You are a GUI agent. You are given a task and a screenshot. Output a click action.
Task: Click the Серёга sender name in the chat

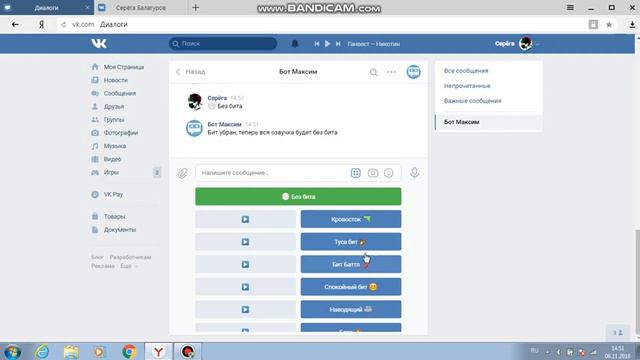pyautogui.click(x=217, y=98)
